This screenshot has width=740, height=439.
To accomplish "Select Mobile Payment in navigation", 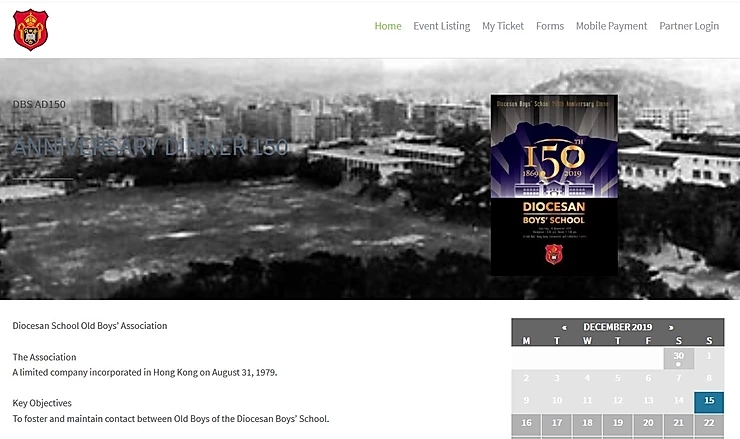I will point(611,26).
